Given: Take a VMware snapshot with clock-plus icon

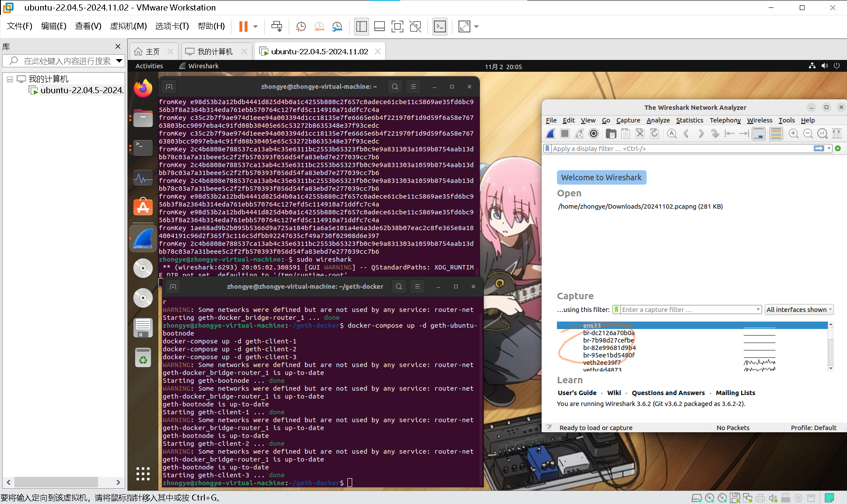Looking at the screenshot, I should click(x=301, y=27).
